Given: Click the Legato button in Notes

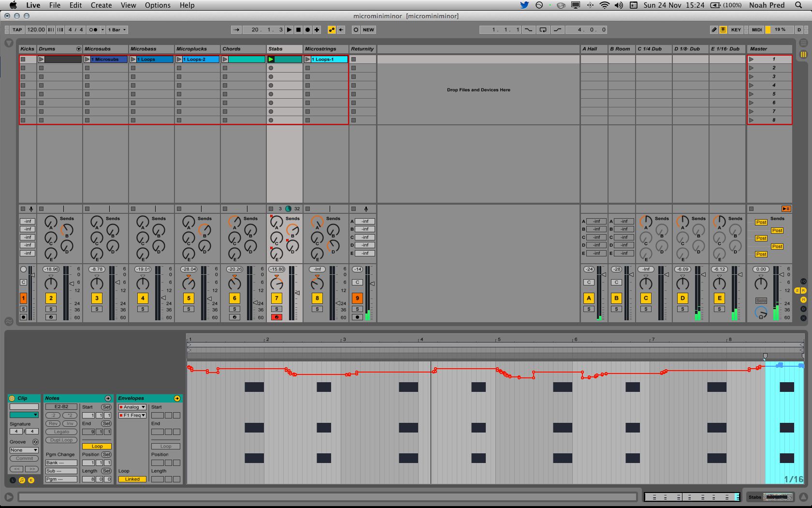Looking at the screenshot, I should (61, 432).
